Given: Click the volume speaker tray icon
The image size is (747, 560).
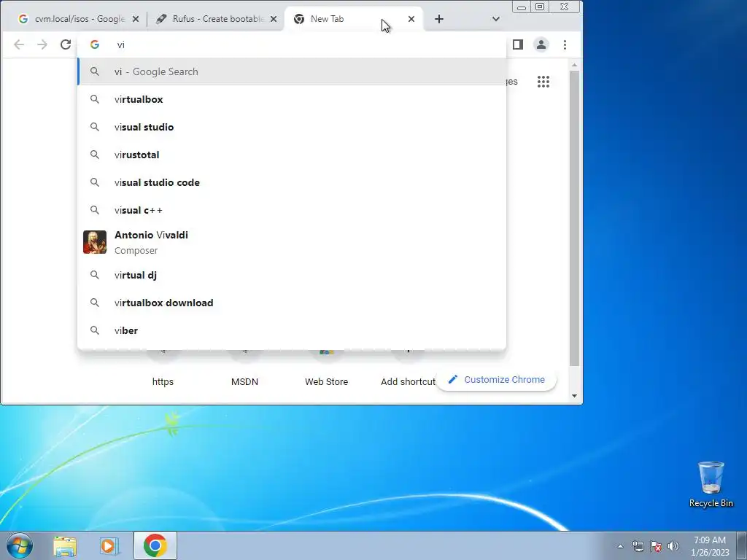Looking at the screenshot, I should 673,547.
